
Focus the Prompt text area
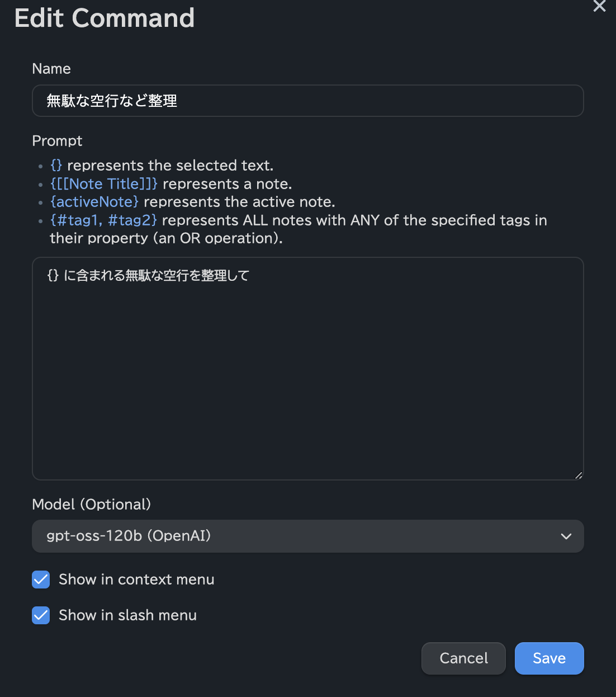307,369
